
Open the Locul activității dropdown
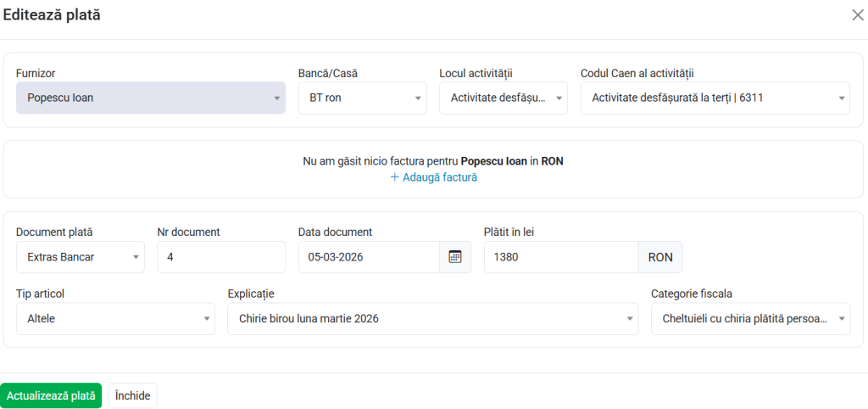tap(503, 98)
